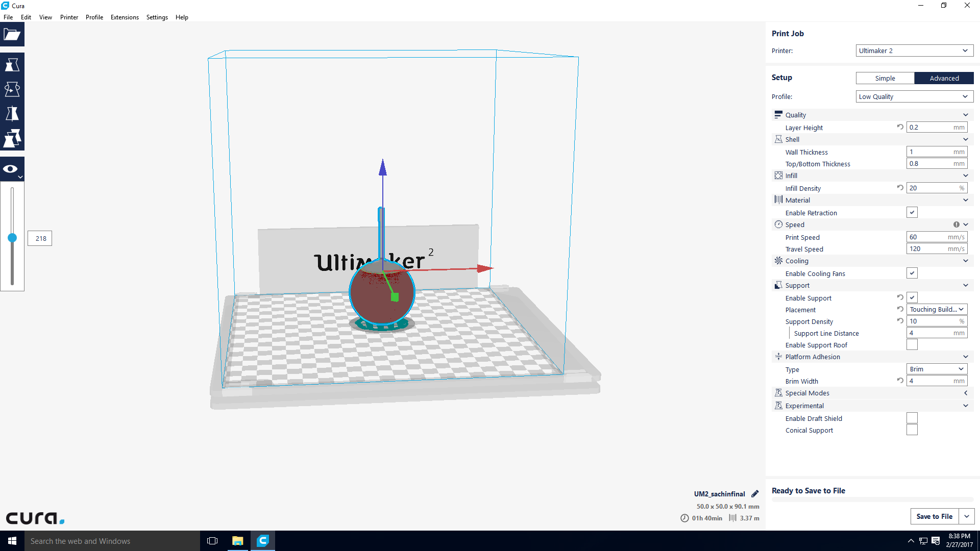
Task: Open the Extensions menu
Action: pyautogui.click(x=125, y=17)
